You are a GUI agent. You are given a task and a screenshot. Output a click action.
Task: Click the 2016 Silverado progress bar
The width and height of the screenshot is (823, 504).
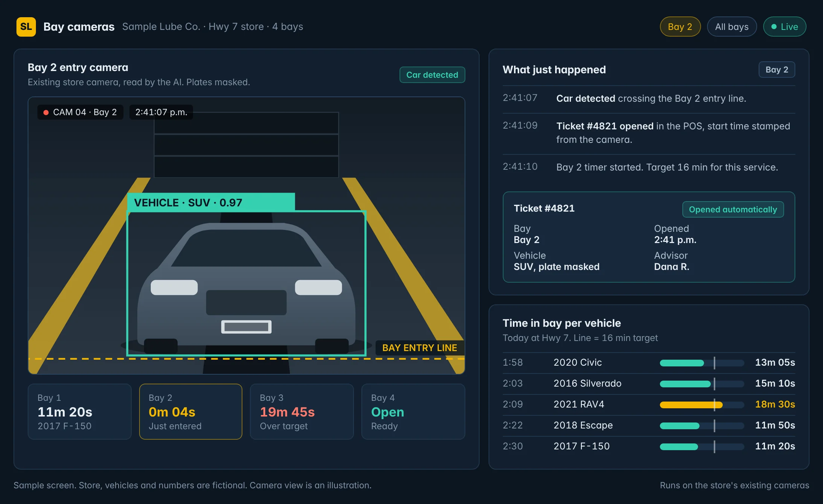coord(702,384)
